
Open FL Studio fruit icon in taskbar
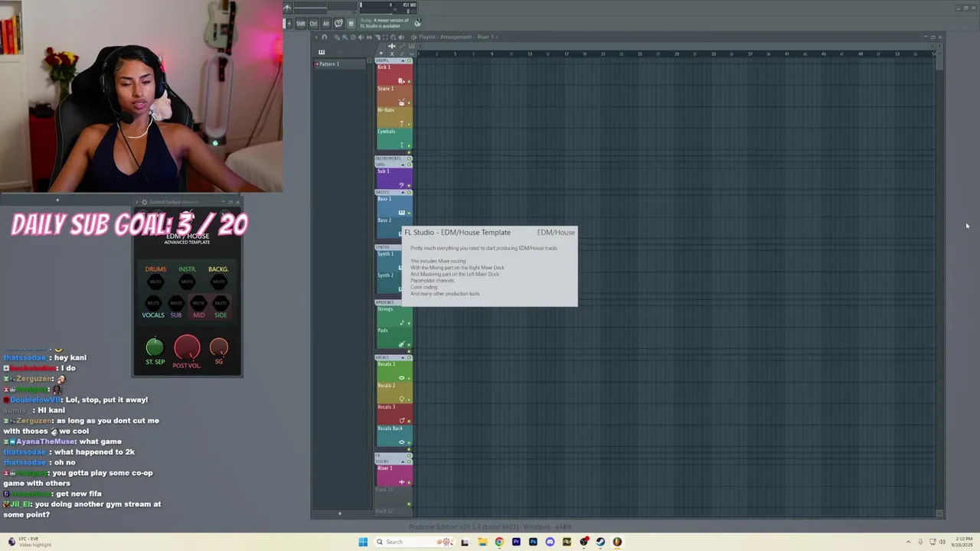tap(617, 542)
